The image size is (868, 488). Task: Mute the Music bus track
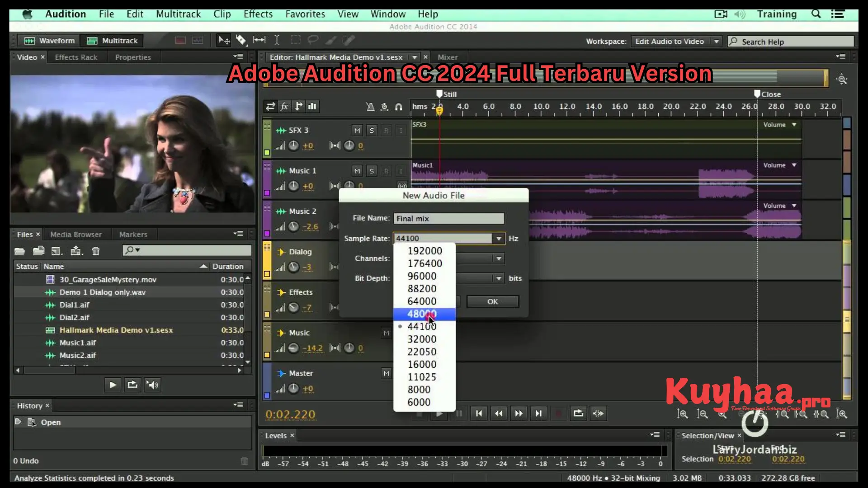pos(386,333)
